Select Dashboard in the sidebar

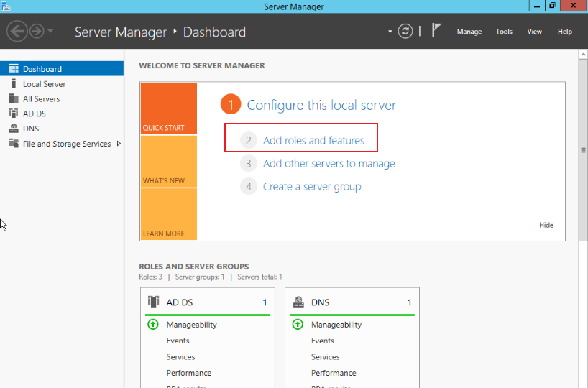tap(62, 68)
